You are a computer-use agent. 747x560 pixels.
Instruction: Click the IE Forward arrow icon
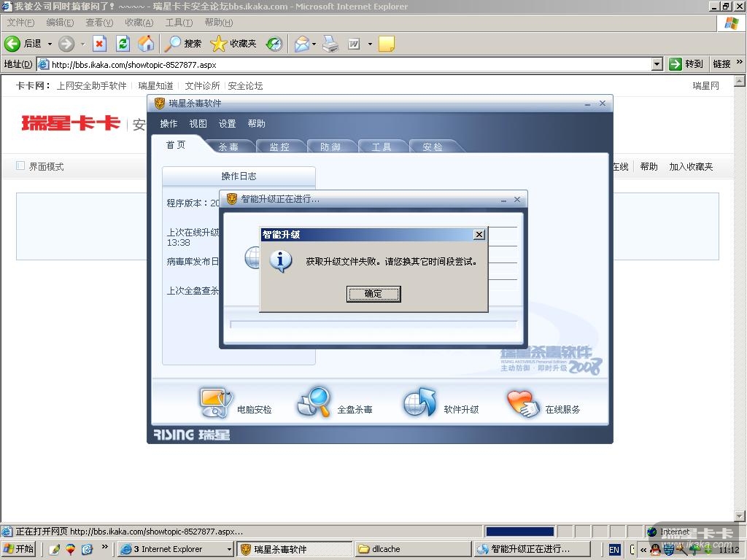click(x=66, y=44)
